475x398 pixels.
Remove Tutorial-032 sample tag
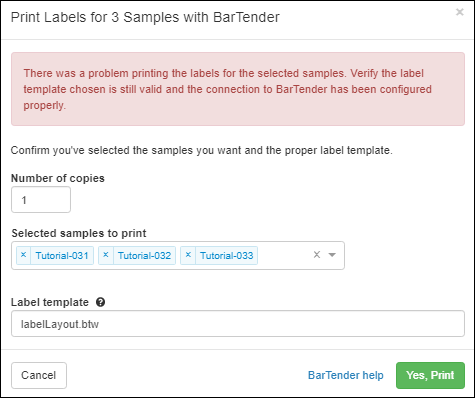(106, 255)
